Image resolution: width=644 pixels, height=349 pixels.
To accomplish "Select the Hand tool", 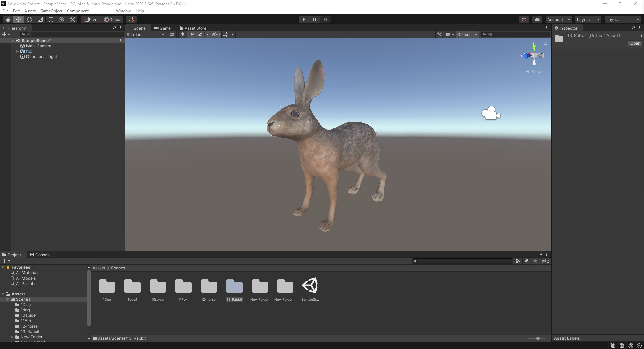I will click(x=8, y=19).
